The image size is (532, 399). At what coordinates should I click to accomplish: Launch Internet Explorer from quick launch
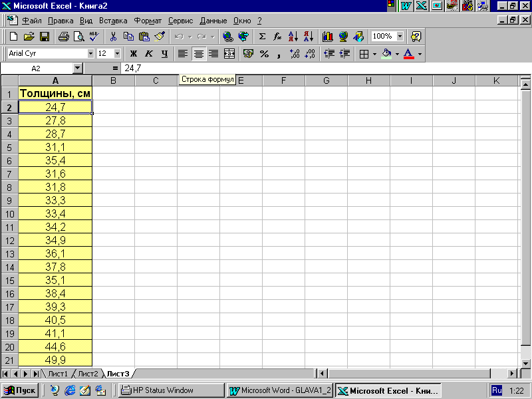pyautogui.click(x=70, y=390)
